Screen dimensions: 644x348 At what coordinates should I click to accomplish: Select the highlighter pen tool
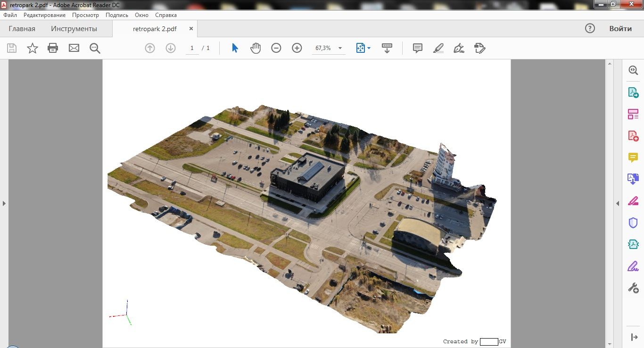point(438,48)
